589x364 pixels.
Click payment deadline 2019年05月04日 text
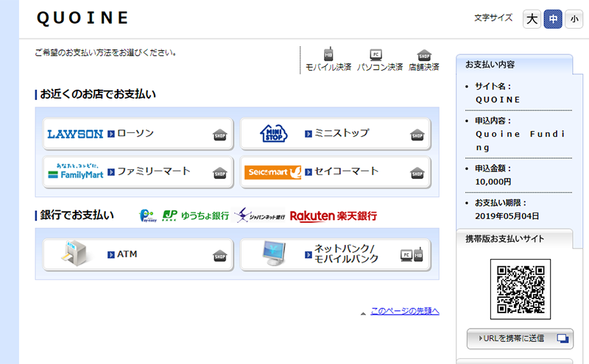[x=507, y=216]
